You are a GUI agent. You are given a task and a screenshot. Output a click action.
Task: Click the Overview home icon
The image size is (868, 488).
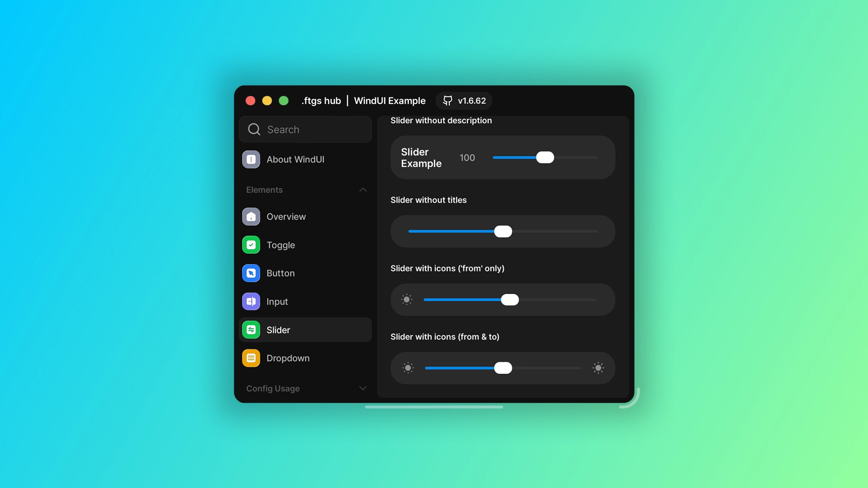(251, 216)
